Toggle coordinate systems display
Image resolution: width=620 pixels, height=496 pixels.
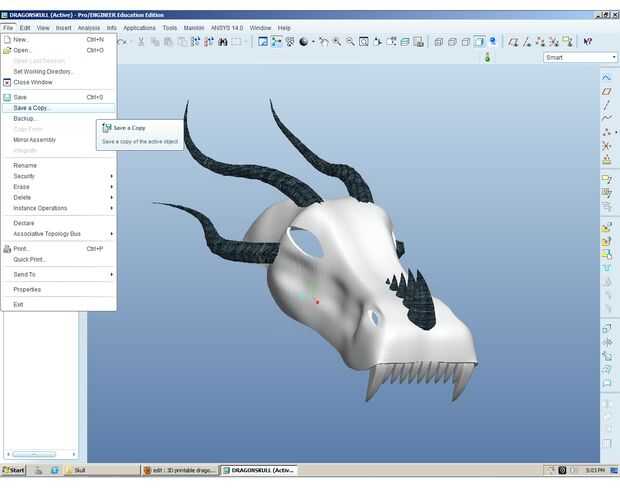click(x=554, y=42)
